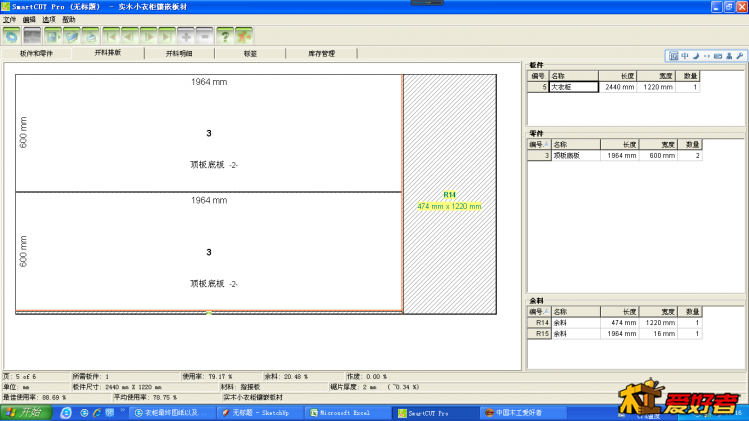
Task: Open the 选项 menu
Action: [49, 20]
